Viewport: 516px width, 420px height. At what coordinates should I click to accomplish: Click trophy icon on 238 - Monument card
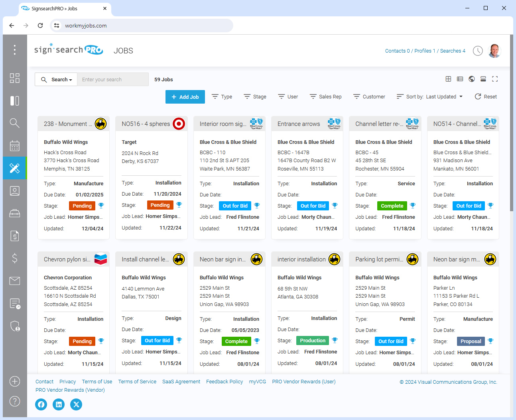101,206
